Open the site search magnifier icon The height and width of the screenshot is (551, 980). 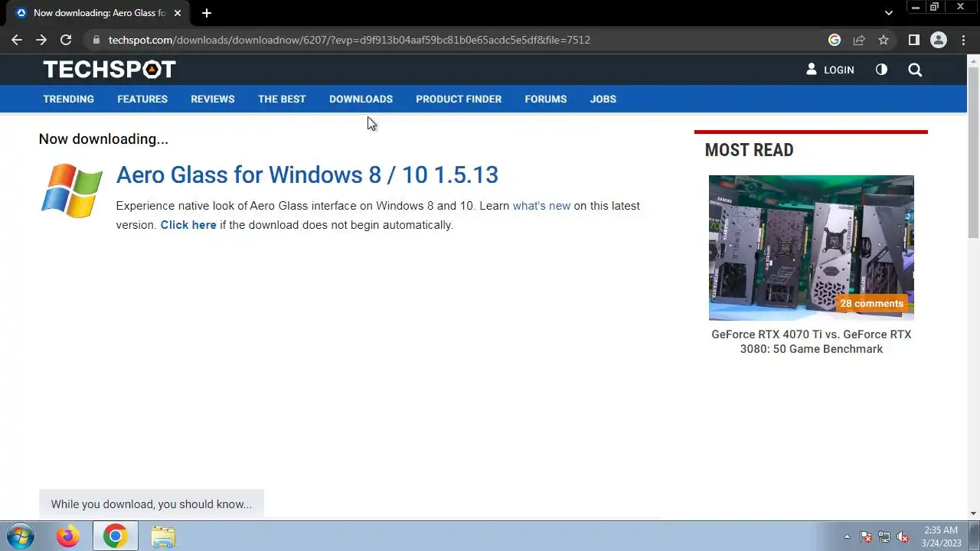(915, 70)
